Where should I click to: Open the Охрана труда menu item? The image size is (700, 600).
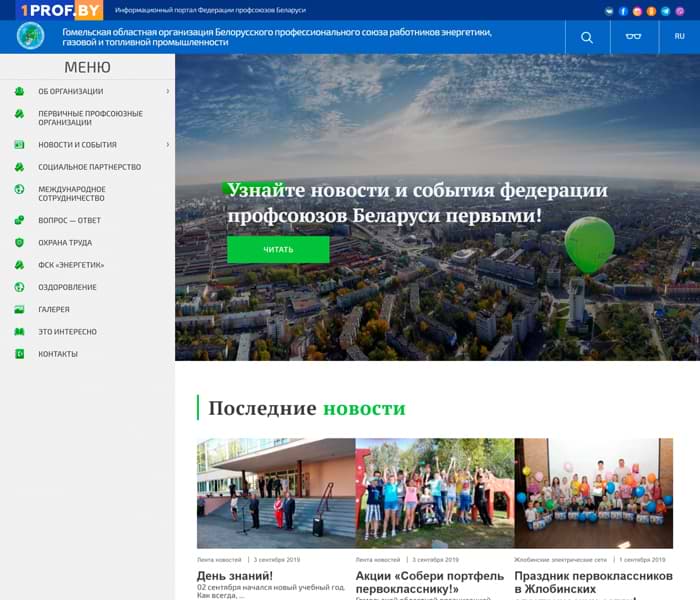click(65, 242)
